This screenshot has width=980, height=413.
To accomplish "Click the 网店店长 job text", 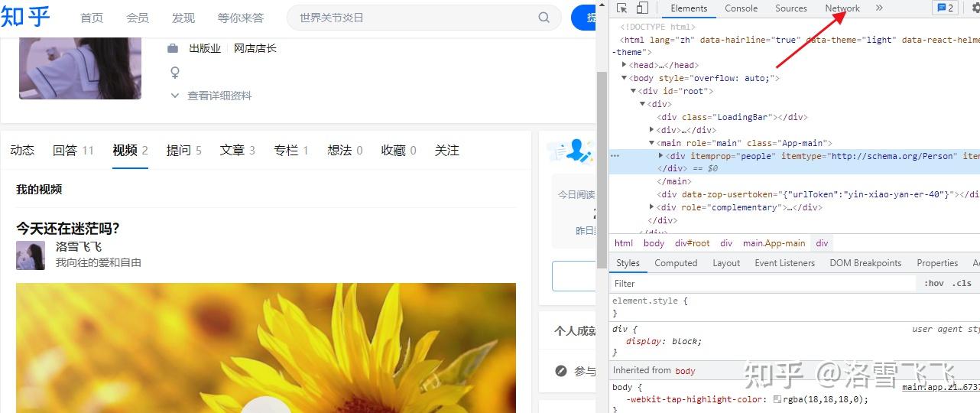I will [255, 48].
